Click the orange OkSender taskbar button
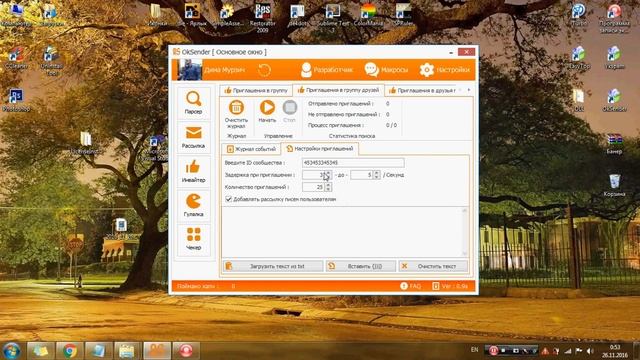The height and width of the screenshot is (360, 640). coord(157,351)
